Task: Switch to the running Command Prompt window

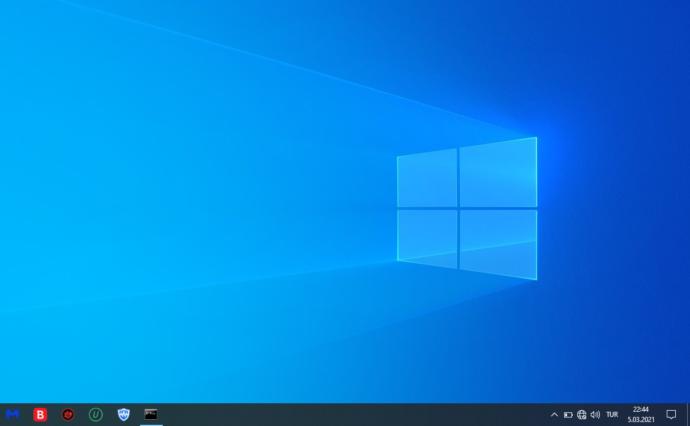Action: (151, 415)
